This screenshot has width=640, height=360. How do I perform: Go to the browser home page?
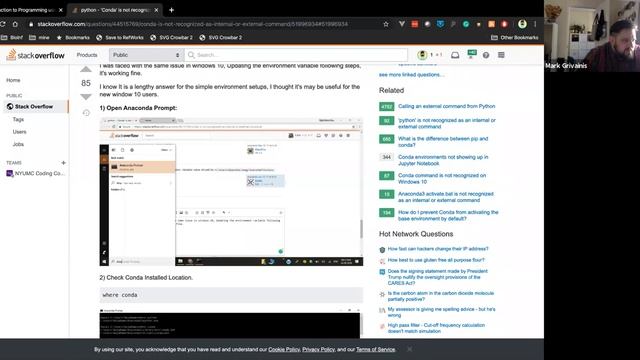tap(15, 24)
